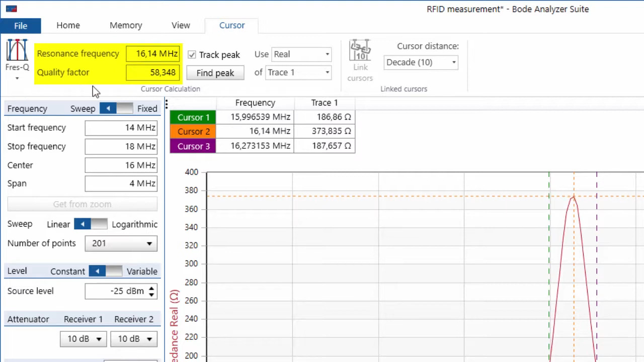This screenshot has height=362, width=644.
Task: Expand the Number of points dropdown
Action: tap(121, 243)
